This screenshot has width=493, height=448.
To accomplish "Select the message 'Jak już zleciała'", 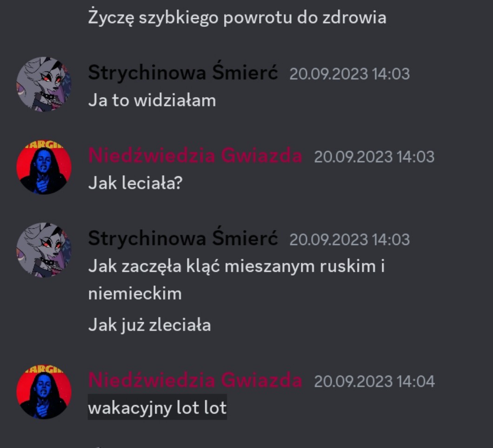I will click(149, 325).
